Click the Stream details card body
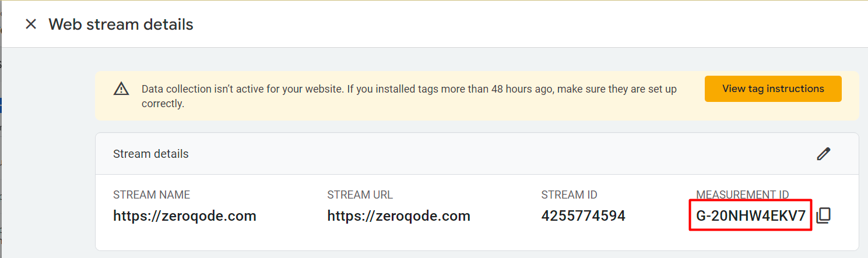This screenshot has width=868, height=258. click(x=477, y=212)
